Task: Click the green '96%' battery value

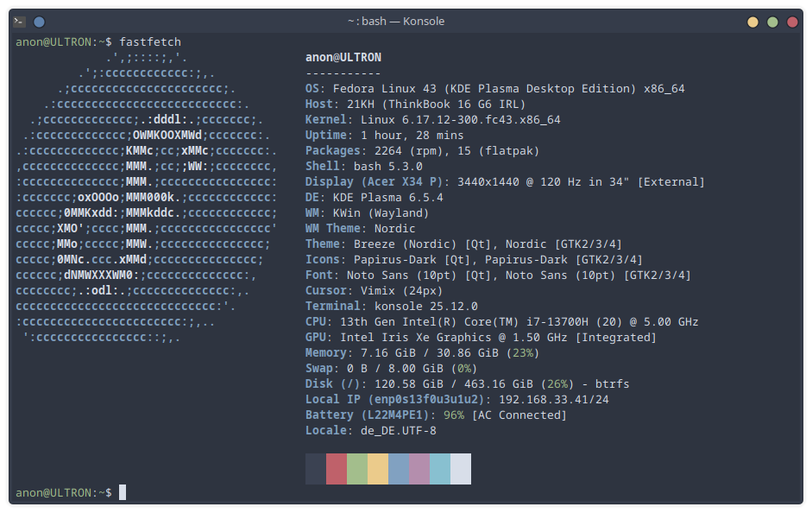Action: click(x=454, y=415)
